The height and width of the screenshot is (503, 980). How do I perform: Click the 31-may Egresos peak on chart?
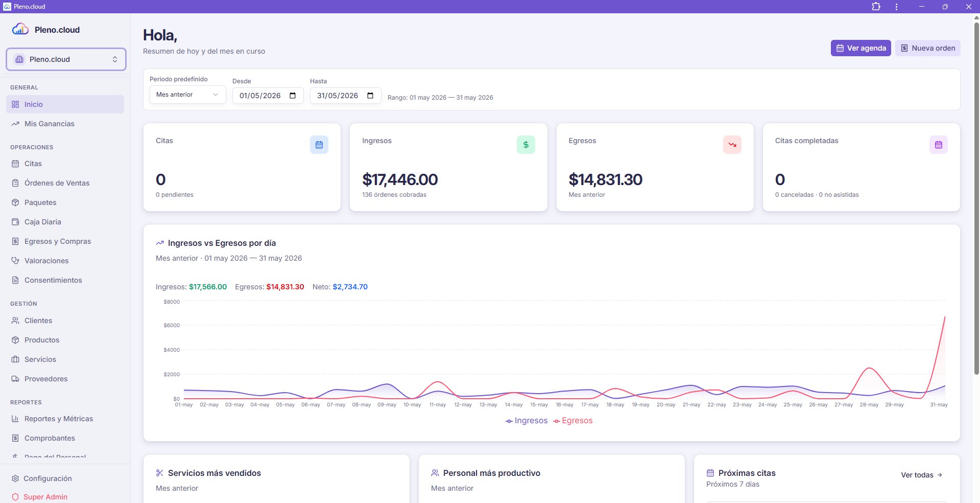tap(945, 317)
